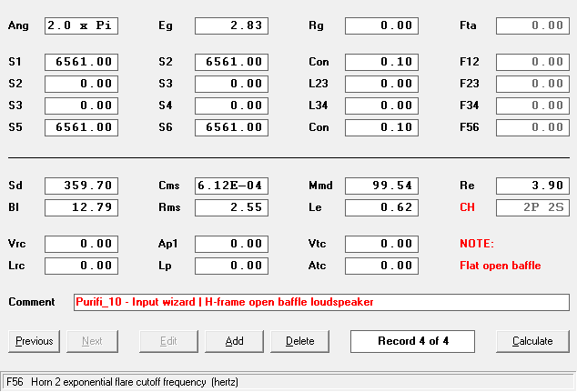
Task: Select the Vtc throat chamber field
Action: pos(381,244)
